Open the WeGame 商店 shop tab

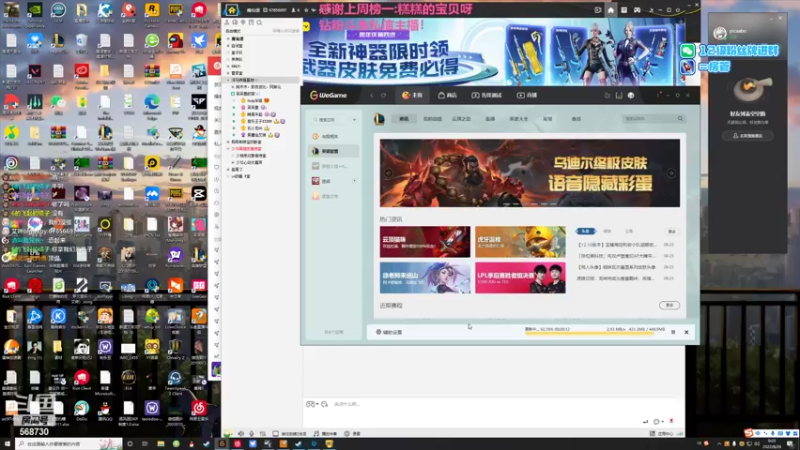point(447,95)
